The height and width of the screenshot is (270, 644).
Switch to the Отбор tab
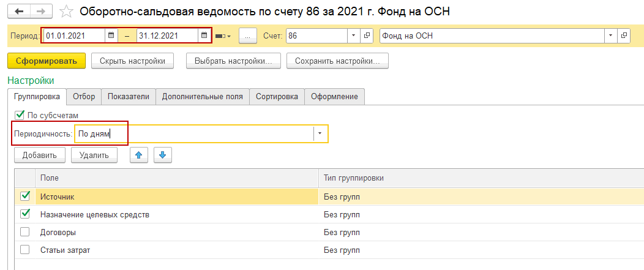pos(84,97)
